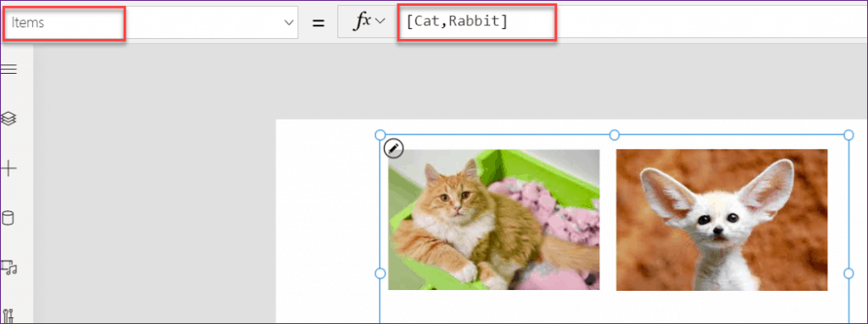The image size is (868, 324).
Task: Expand the fx formula chevron
Action: point(380,21)
